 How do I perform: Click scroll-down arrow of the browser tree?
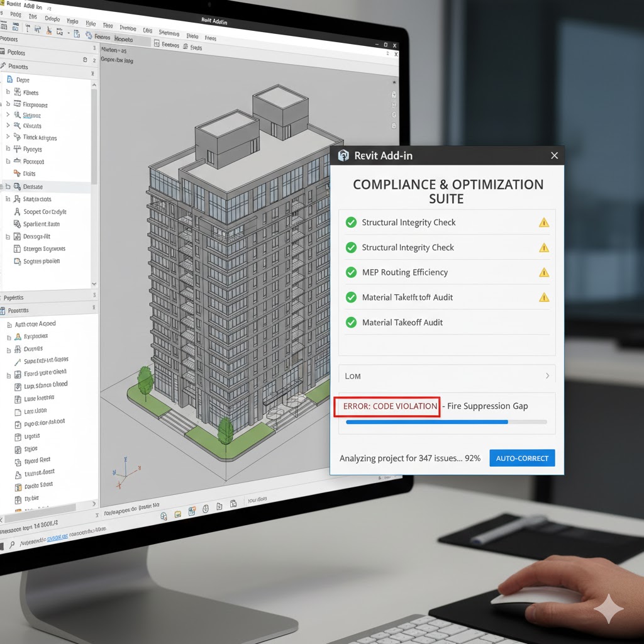[x=94, y=284]
